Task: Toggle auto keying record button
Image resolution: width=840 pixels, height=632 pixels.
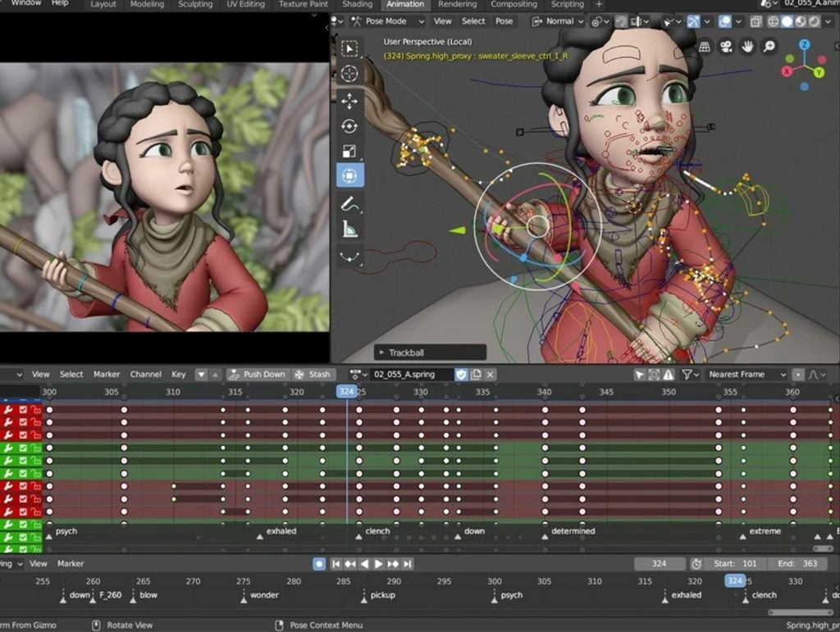Action: 319,564
